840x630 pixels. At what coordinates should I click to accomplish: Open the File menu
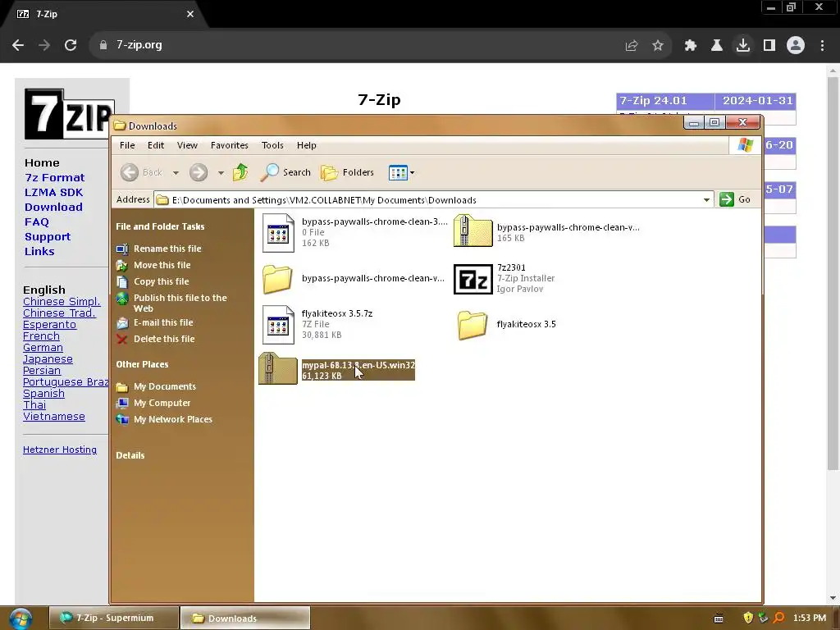[x=127, y=145]
